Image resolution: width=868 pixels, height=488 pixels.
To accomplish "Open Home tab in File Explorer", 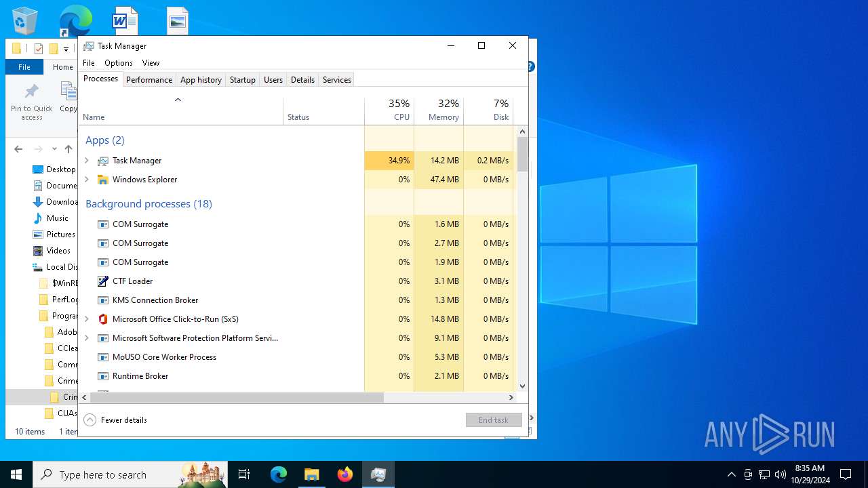I will tap(63, 67).
